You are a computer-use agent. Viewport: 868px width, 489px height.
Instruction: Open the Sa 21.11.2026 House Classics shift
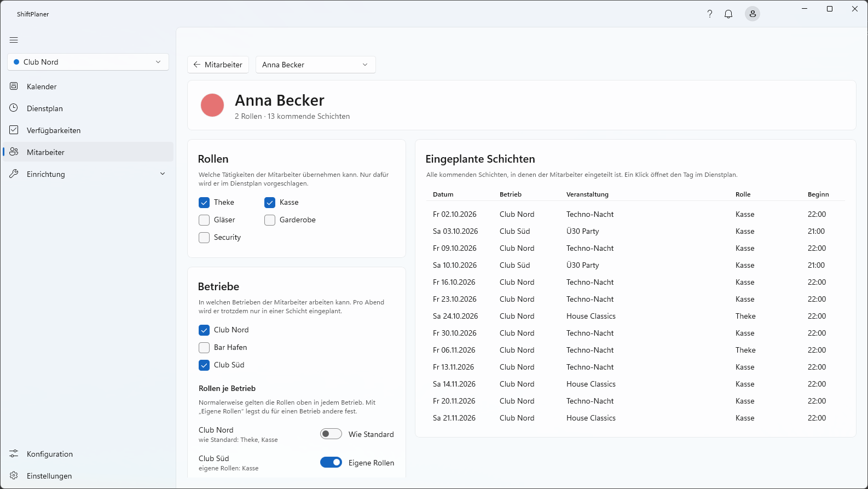[x=635, y=418]
